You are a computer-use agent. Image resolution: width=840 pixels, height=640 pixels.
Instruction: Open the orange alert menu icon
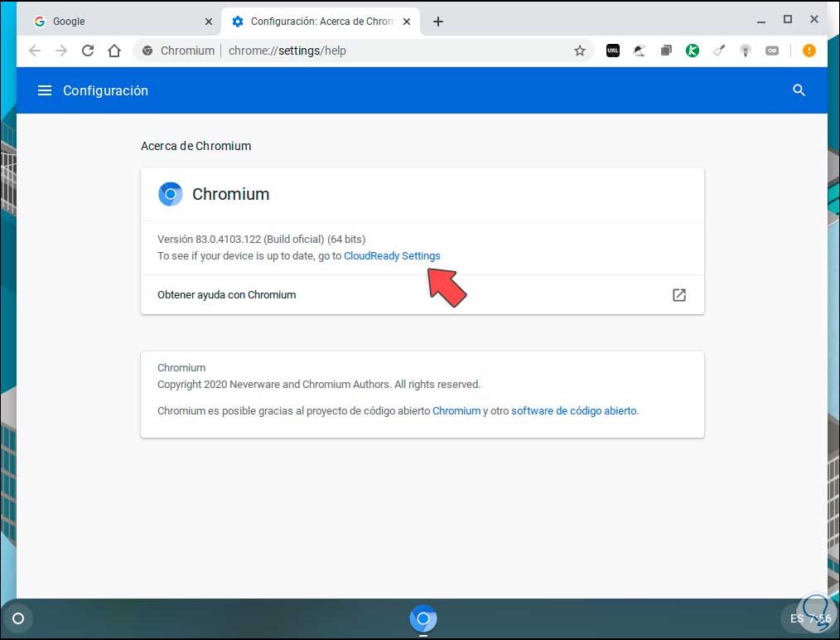click(x=809, y=51)
